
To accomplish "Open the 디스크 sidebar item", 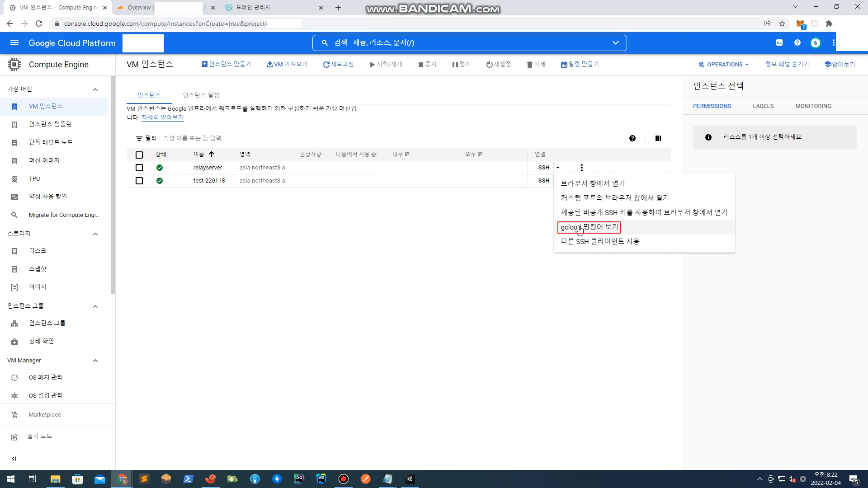I will 38,251.
